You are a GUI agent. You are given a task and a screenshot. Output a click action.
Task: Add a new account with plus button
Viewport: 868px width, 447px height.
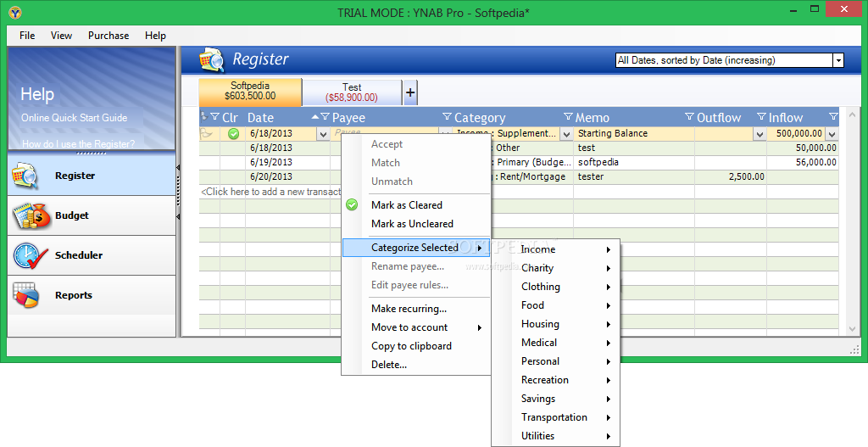coord(410,92)
